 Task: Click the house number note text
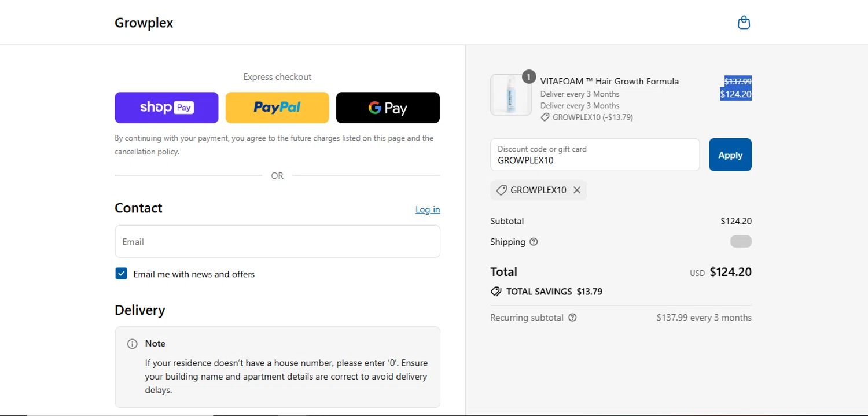click(286, 377)
